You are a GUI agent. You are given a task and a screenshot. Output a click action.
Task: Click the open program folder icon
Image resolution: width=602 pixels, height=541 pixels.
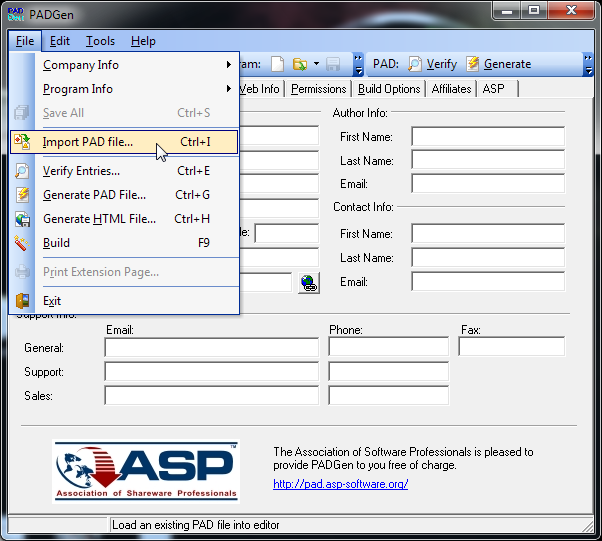[299, 64]
